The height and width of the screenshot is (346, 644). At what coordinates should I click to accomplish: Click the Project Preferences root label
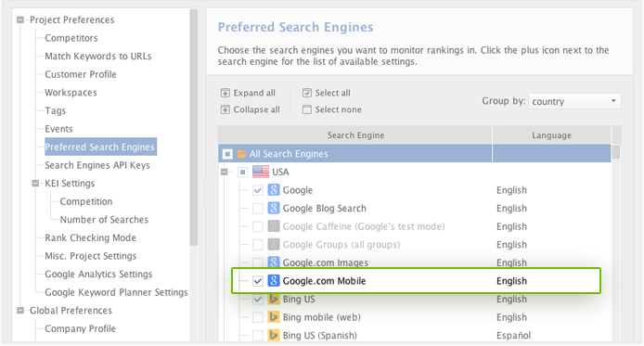[71, 19]
